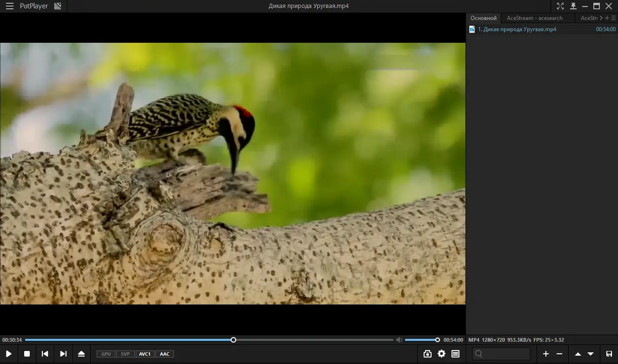The image size is (618, 364).
Task: Click the video frame showing the woodpecker
Action: [233, 174]
